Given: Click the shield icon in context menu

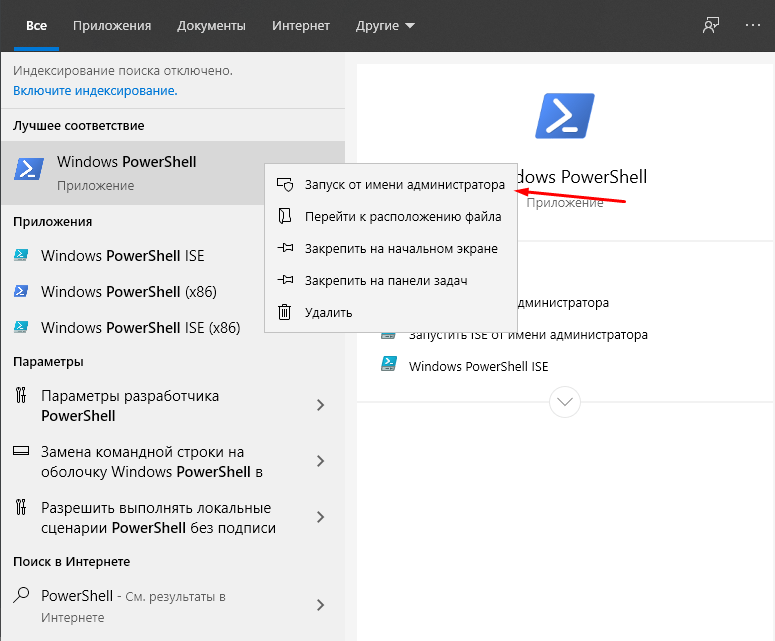Looking at the screenshot, I should coord(285,185).
